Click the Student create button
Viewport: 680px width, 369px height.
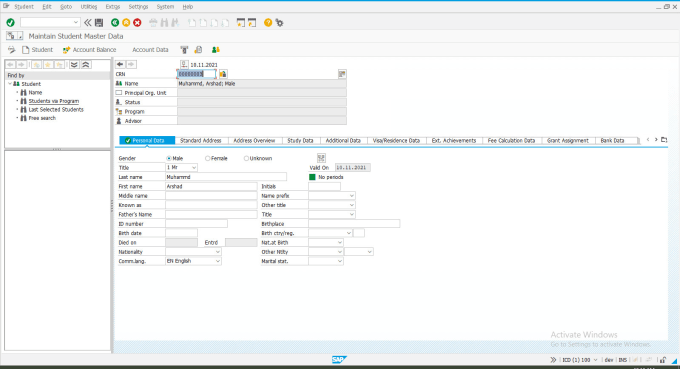click(37, 49)
